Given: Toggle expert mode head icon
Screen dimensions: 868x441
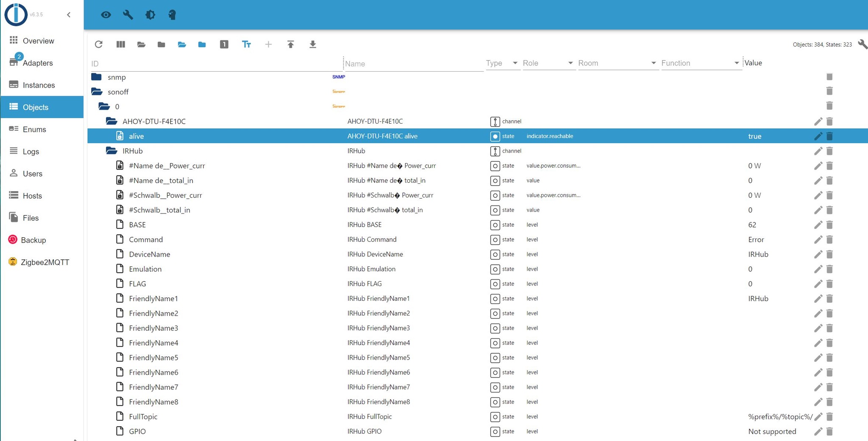Looking at the screenshot, I should point(172,15).
